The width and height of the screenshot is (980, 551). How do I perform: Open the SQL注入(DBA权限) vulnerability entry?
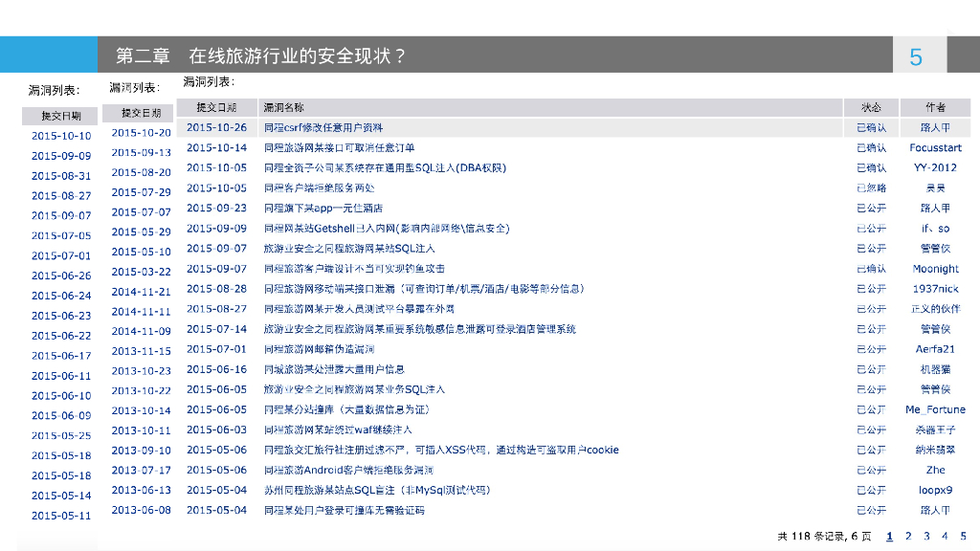(385, 168)
